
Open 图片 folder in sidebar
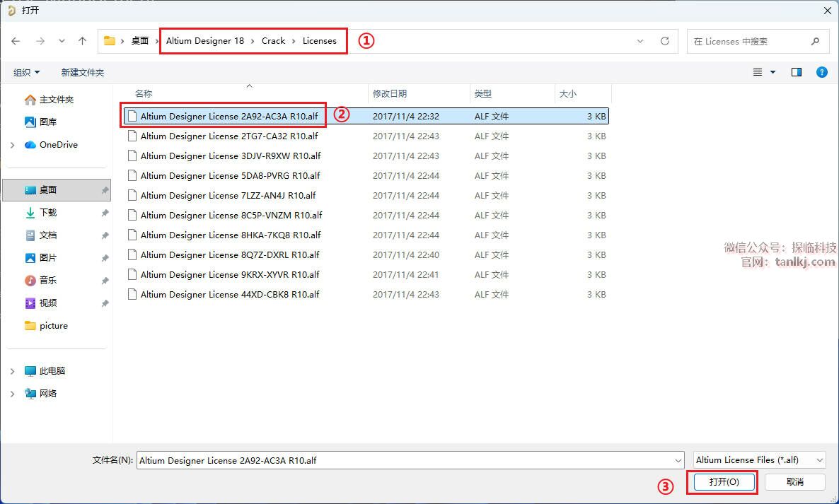[x=47, y=257]
